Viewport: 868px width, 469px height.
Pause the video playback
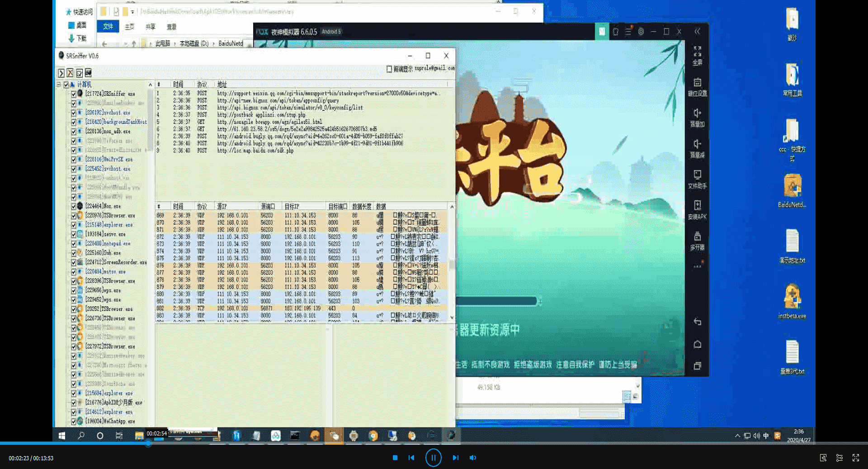click(x=433, y=458)
